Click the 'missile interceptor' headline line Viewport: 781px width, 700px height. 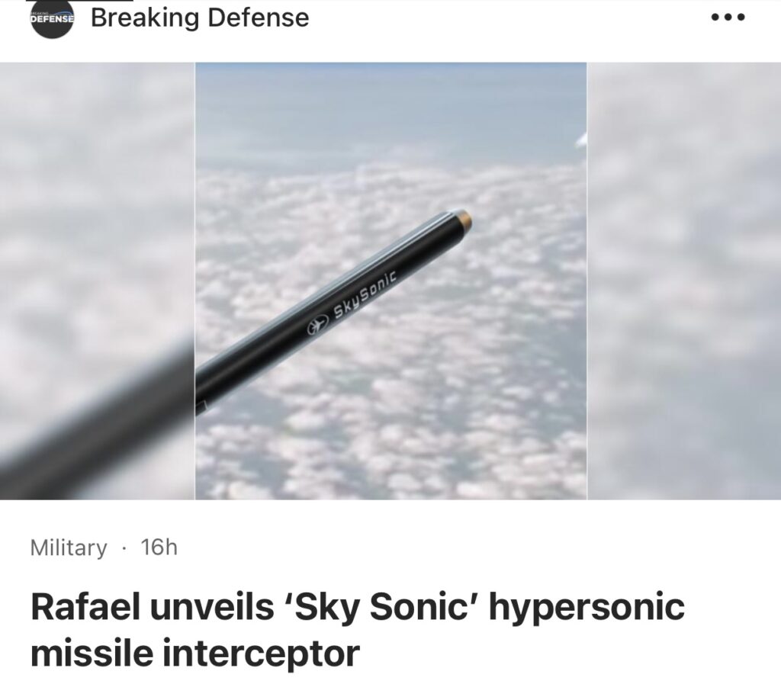tap(194, 653)
